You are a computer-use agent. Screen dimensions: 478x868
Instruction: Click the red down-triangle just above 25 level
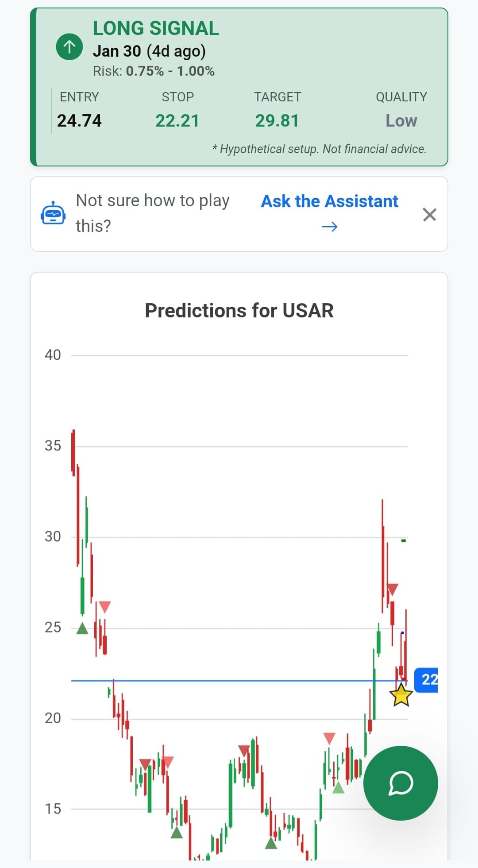pos(104,606)
